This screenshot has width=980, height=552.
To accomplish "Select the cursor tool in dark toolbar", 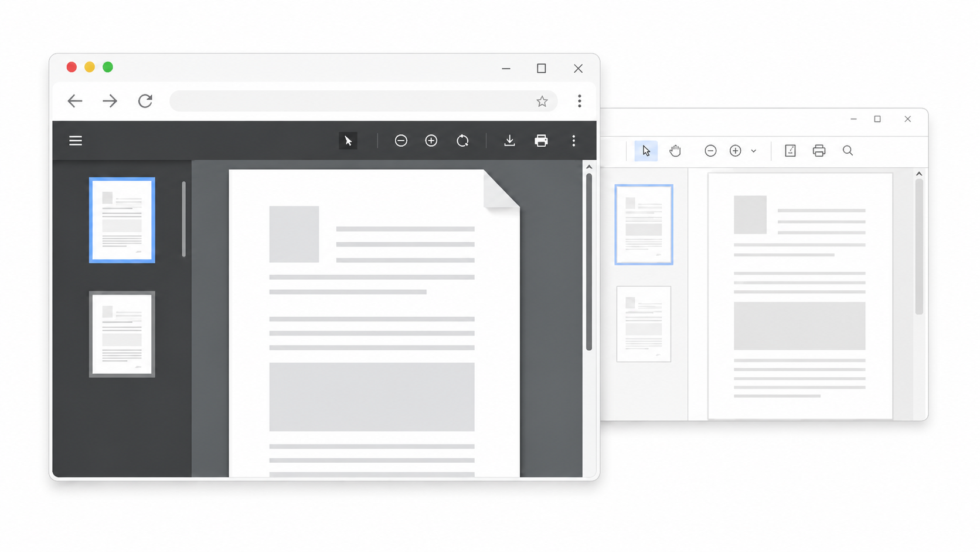I will pyautogui.click(x=348, y=141).
